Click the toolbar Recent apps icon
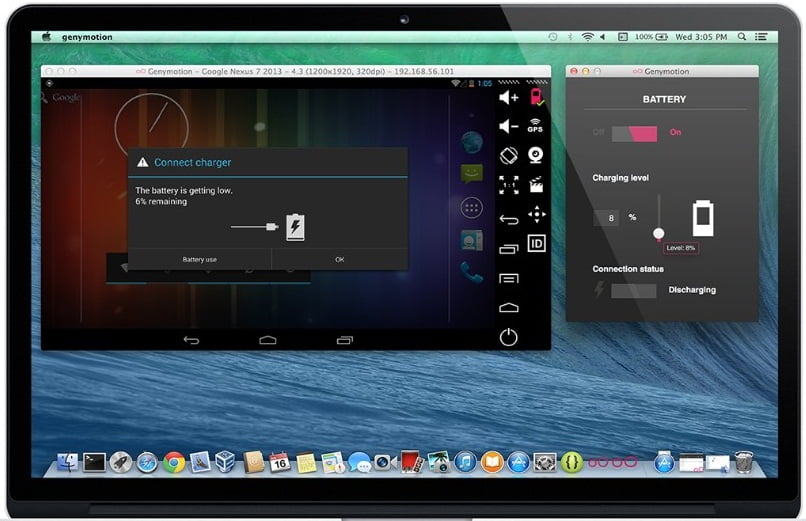Image resolution: width=806 pixels, height=521 pixels. (x=509, y=249)
